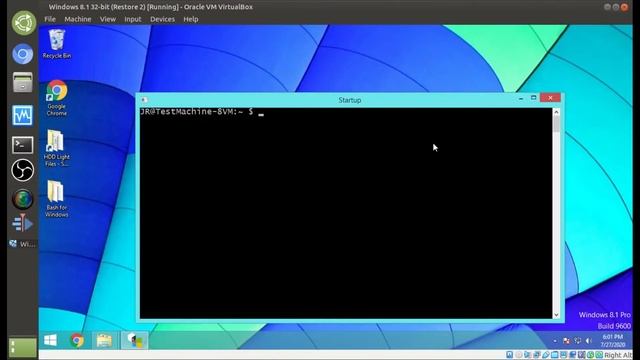Click the console scrollbar thumb
Viewport: 640px width, 360px height.
click(x=556, y=124)
